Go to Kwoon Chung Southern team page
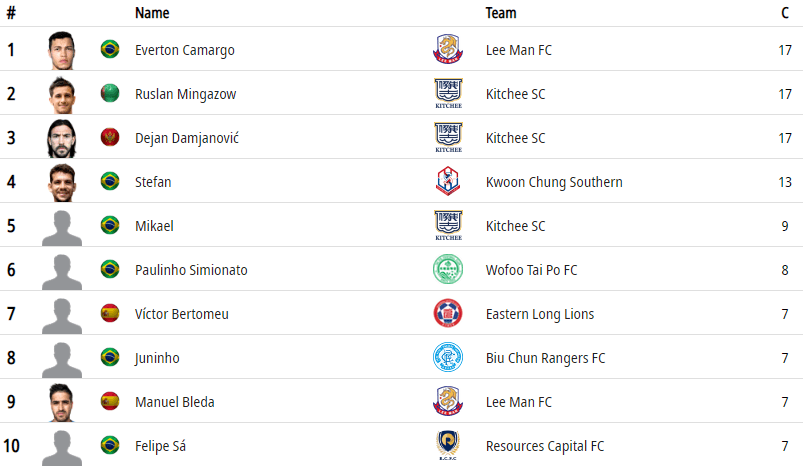The image size is (803, 466). point(554,182)
